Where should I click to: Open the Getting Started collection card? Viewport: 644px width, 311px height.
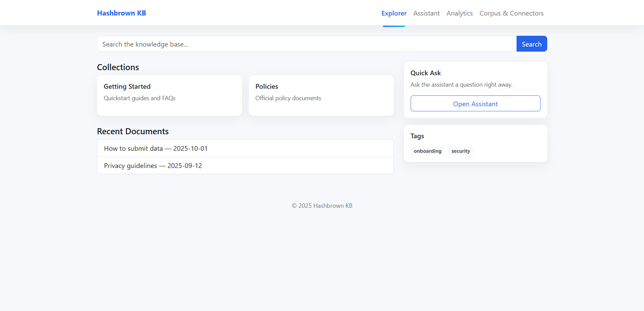pos(169,95)
